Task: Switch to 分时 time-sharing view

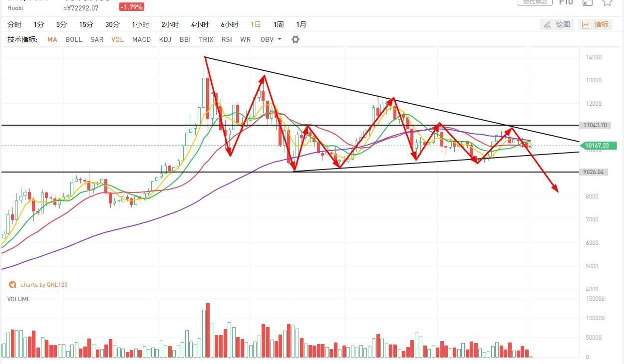Action: pos(14,24)
